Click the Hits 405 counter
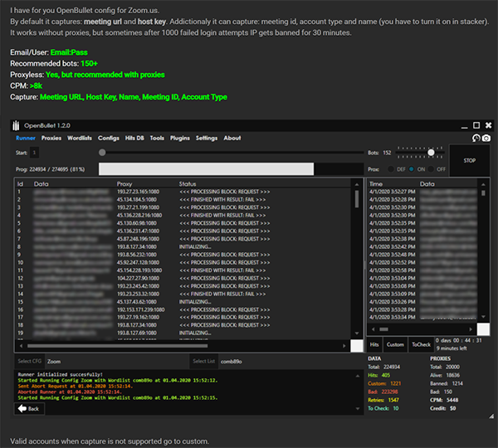 pyautogui.click(x=379, y=375)
